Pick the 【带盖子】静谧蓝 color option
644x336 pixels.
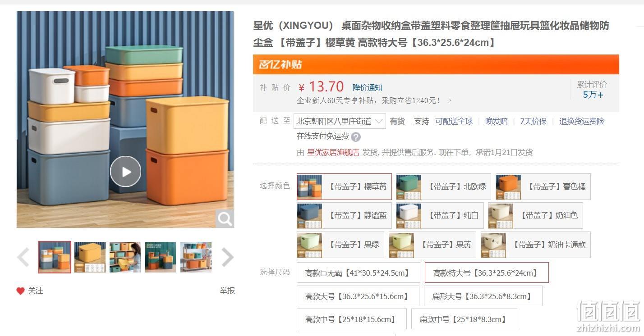pos(344,215)
